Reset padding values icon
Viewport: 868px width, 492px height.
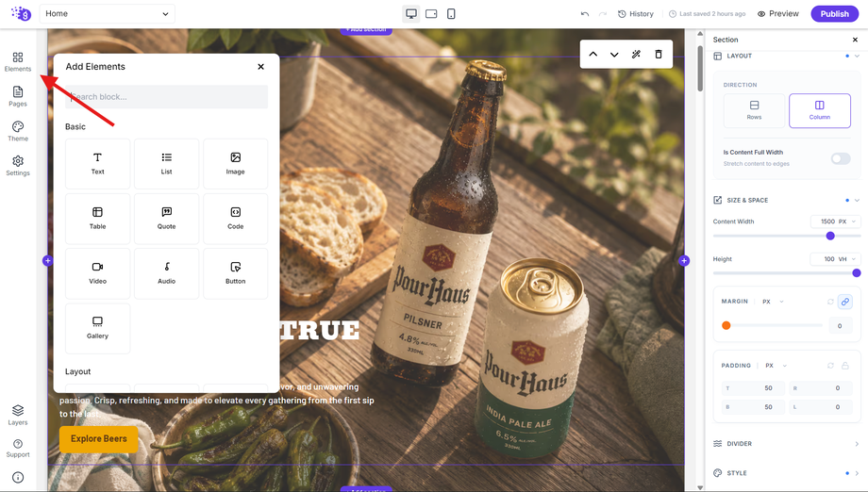click(830, 366)
